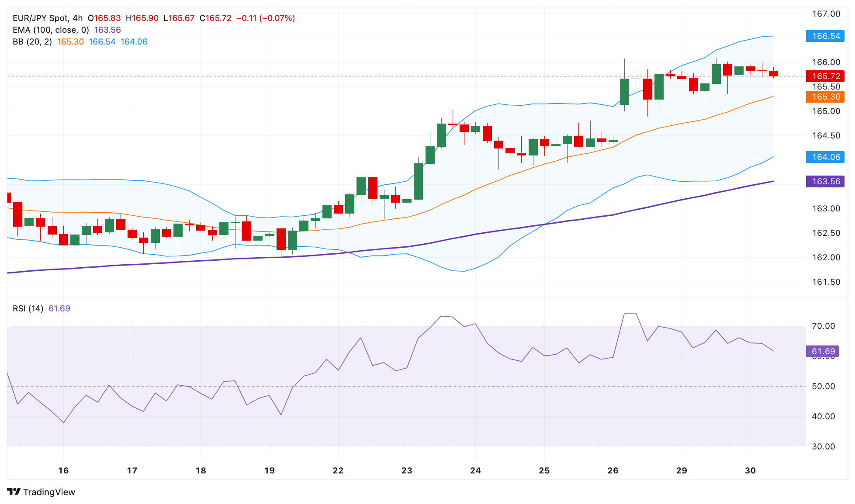Click the 167.00 price scale label
The image size is (855, 504).
(826, 14)
